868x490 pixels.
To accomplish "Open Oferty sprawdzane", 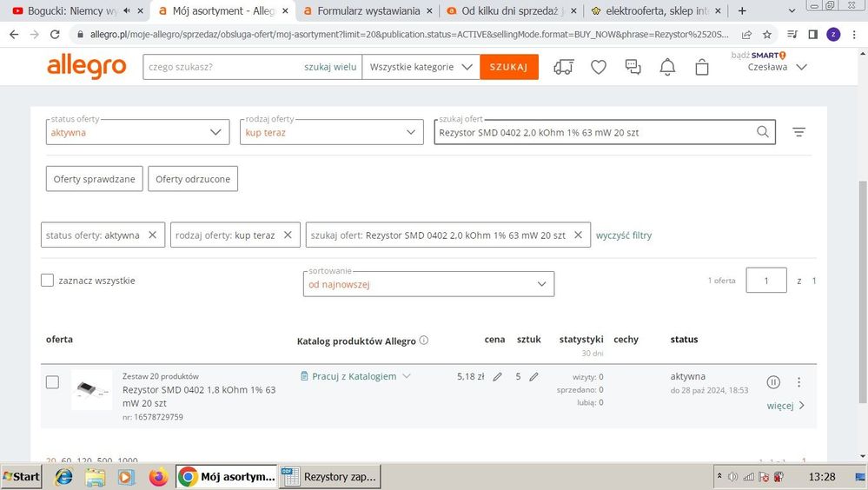I will tap(94, 179).
